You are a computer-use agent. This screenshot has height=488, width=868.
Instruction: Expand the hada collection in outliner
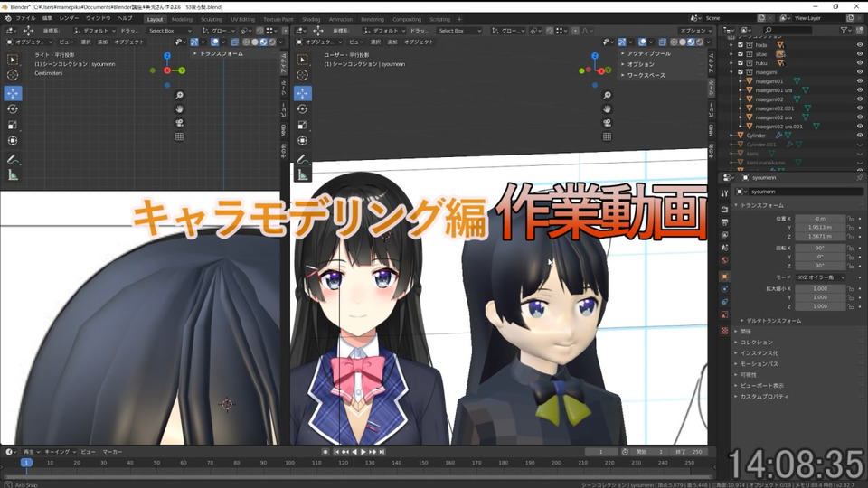[732, 45]
